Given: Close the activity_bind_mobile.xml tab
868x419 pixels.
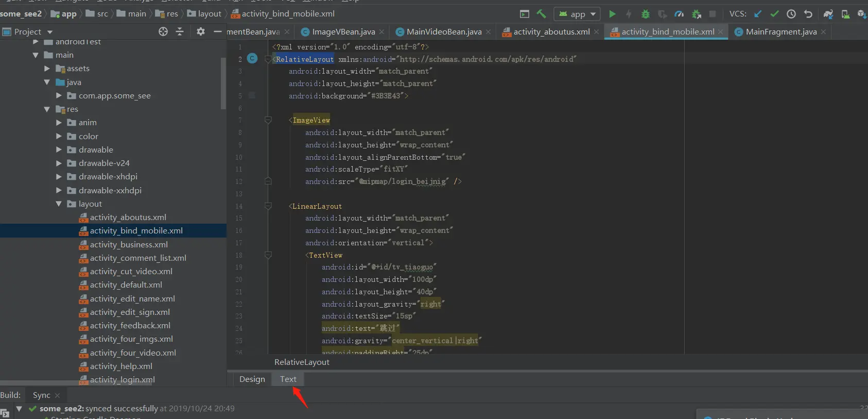Looking at the screenshot, I should tap(721, 31).
